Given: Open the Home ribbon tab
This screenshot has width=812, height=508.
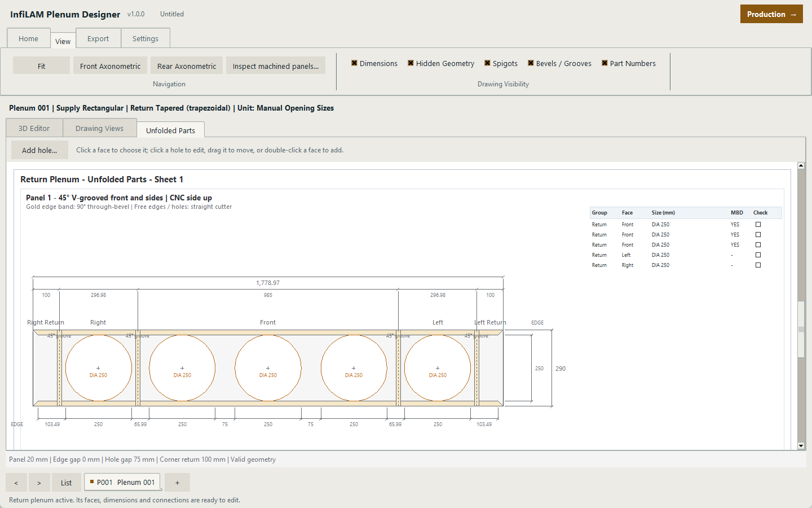Looking at the screenshot, I should point(29,38).
